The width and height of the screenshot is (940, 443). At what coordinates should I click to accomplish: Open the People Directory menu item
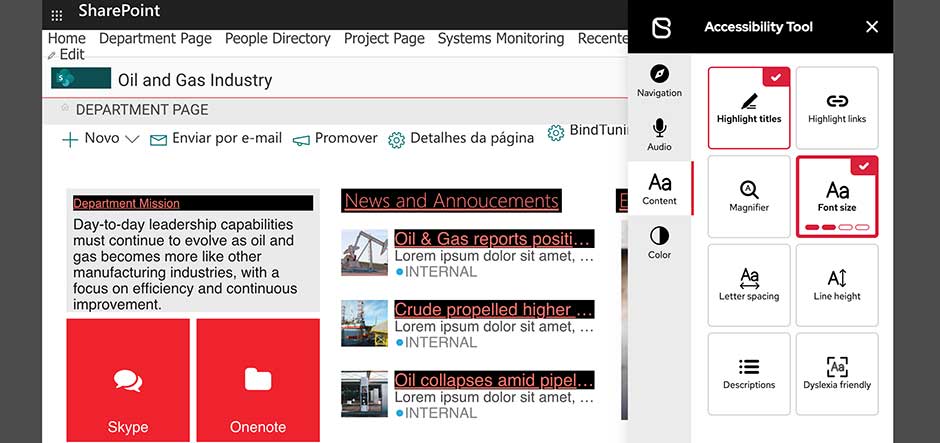(277, 38)
